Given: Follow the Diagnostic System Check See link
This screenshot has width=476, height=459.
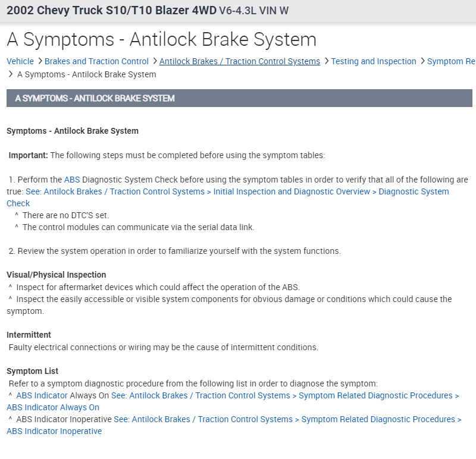Looking at the screenshot, I should (238, 191).
